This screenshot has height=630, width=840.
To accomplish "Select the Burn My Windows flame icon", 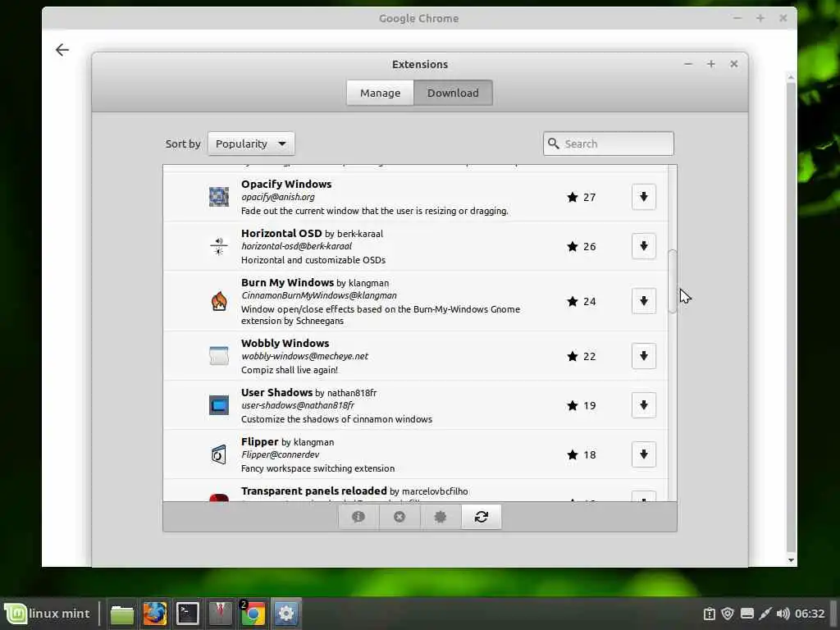I will 218,301.
